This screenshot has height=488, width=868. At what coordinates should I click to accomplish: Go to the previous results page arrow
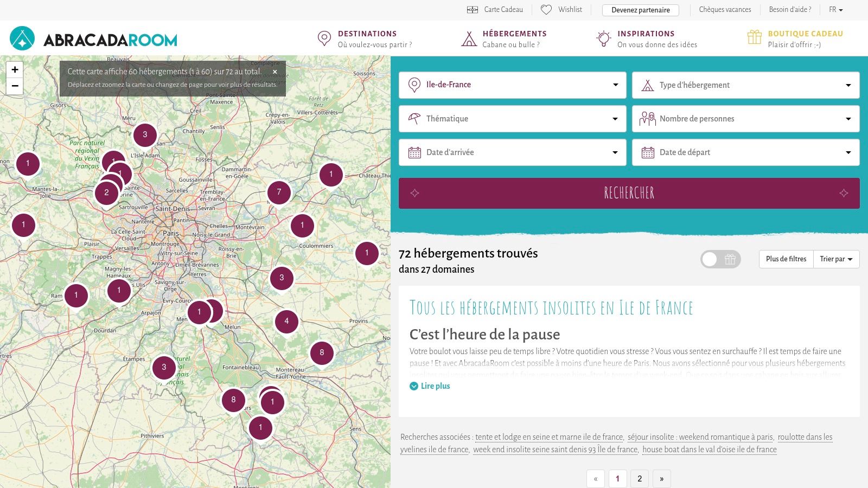(x=596, y=479)
